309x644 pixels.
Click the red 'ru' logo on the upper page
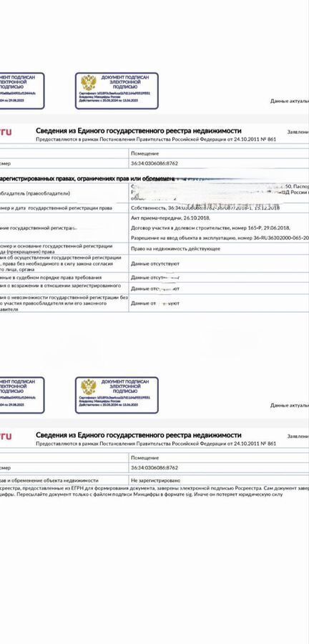[6, 132]
